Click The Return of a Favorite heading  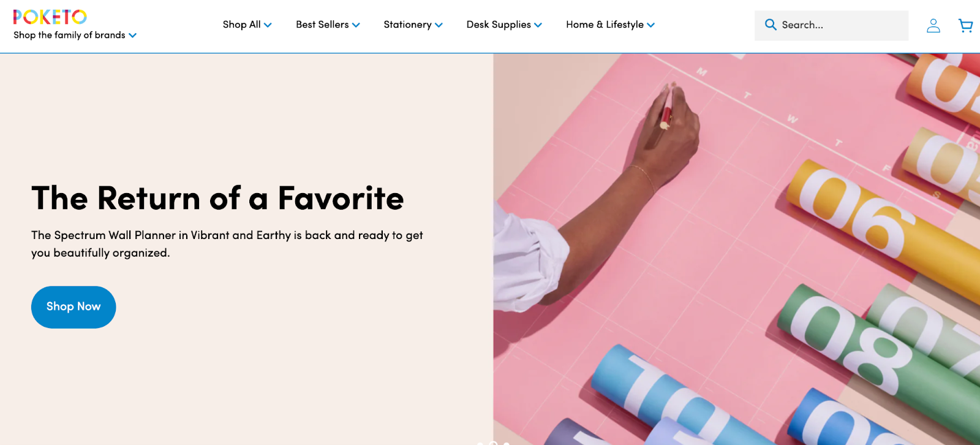coord(217,198)
